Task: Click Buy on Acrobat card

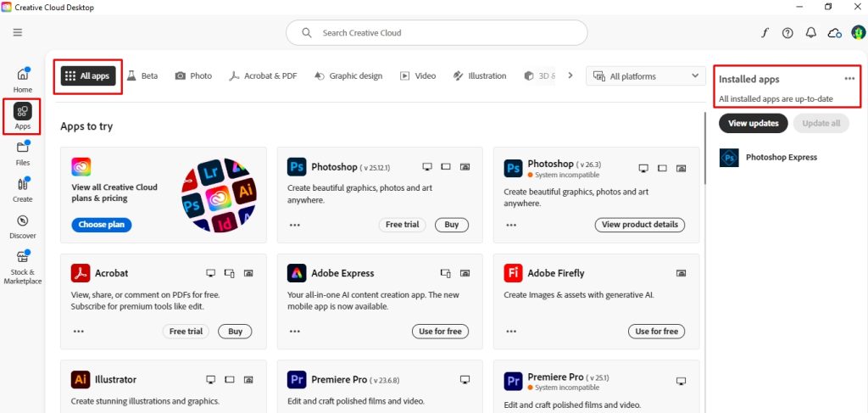Action: 236,331
